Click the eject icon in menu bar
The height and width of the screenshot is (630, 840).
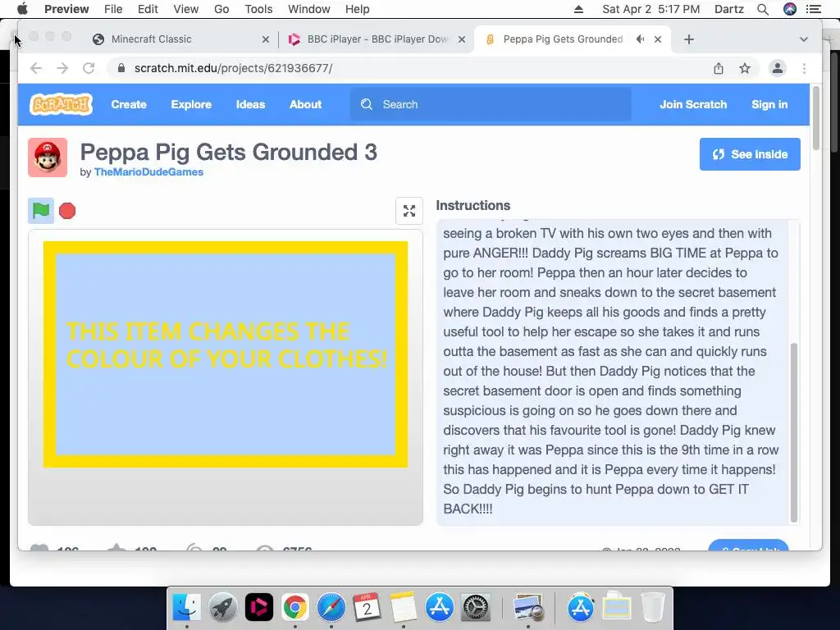(x=578, y=9)
